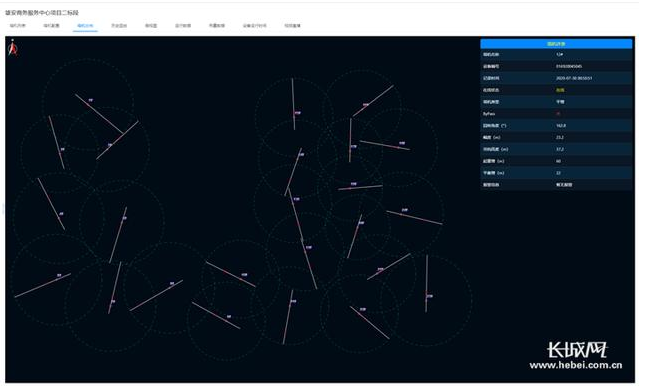Click the yellow-green online status value
This screenshot has height=390, width=646.
[x=560, y=90]
